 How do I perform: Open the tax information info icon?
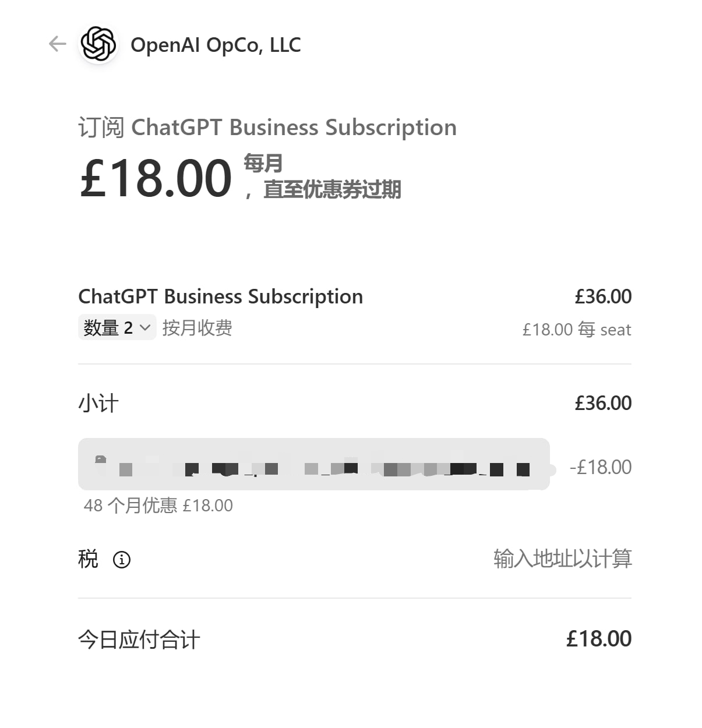121,560
